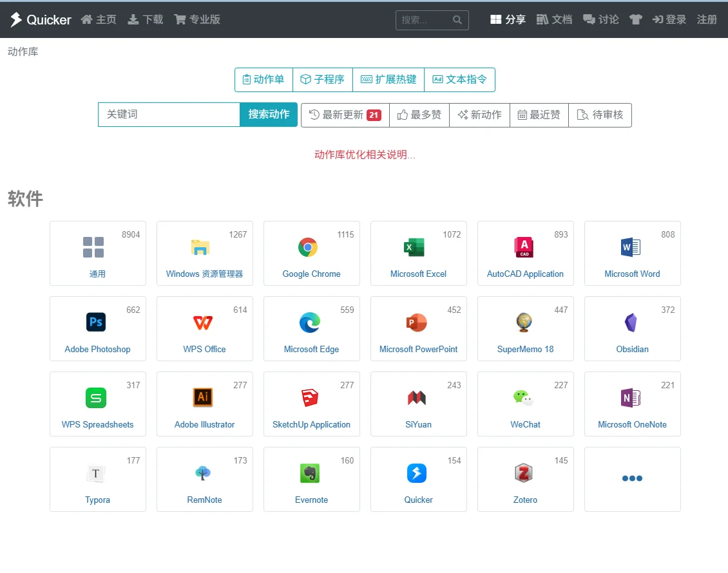Click the Microsoft Word icon
The height and width of the screenshot is (573, 728).
pyautogui.click(x=631, y=247)
